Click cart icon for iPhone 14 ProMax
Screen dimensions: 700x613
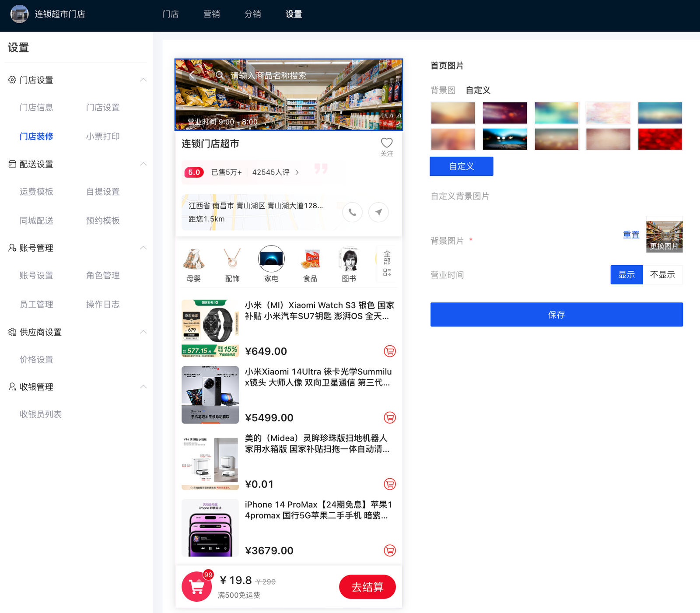tap(389, 550)
